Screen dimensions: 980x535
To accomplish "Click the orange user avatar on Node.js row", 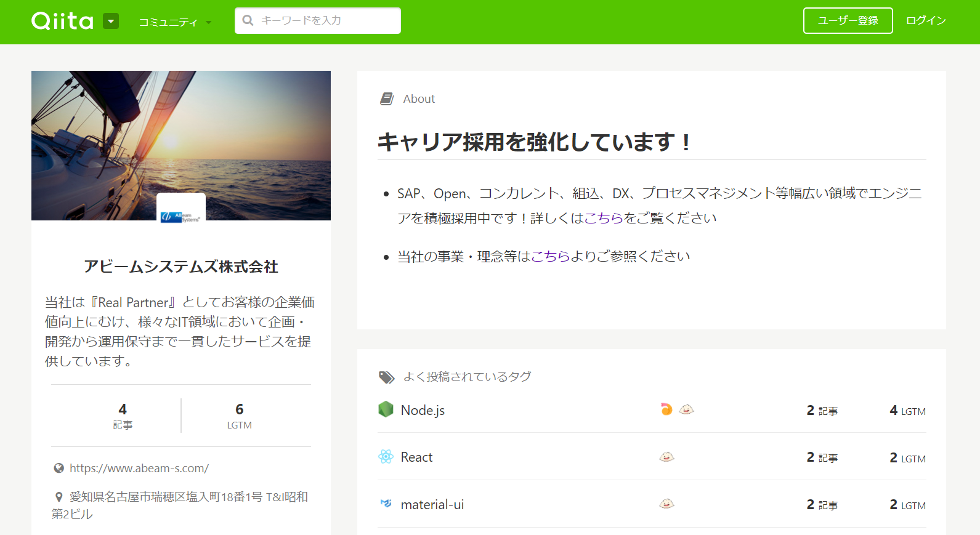I will click(x=666, y=409).
